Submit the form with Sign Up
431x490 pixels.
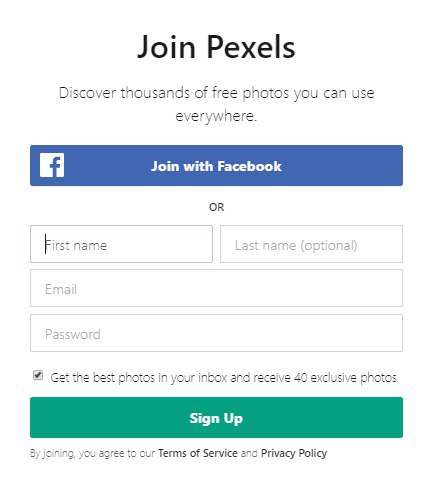point(216,417)
